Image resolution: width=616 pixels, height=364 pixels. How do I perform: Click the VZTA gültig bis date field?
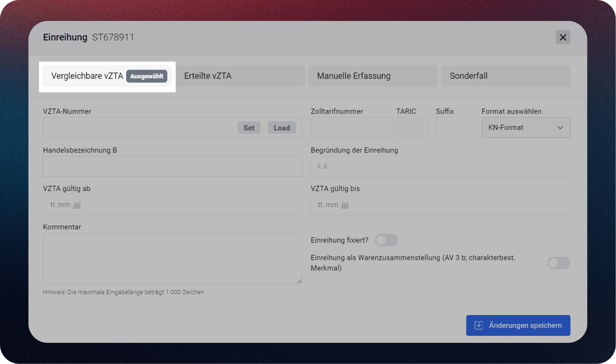pos(440,205)
